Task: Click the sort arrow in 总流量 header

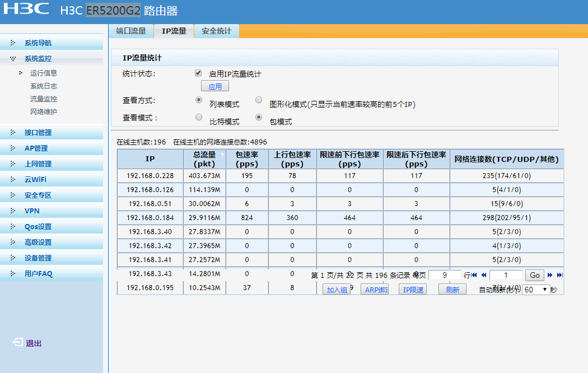Action: 222,155
